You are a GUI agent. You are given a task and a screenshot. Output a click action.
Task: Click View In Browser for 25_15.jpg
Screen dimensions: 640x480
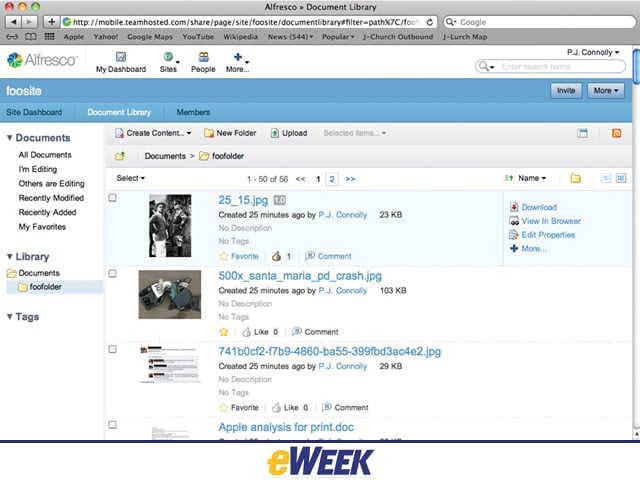551,221
